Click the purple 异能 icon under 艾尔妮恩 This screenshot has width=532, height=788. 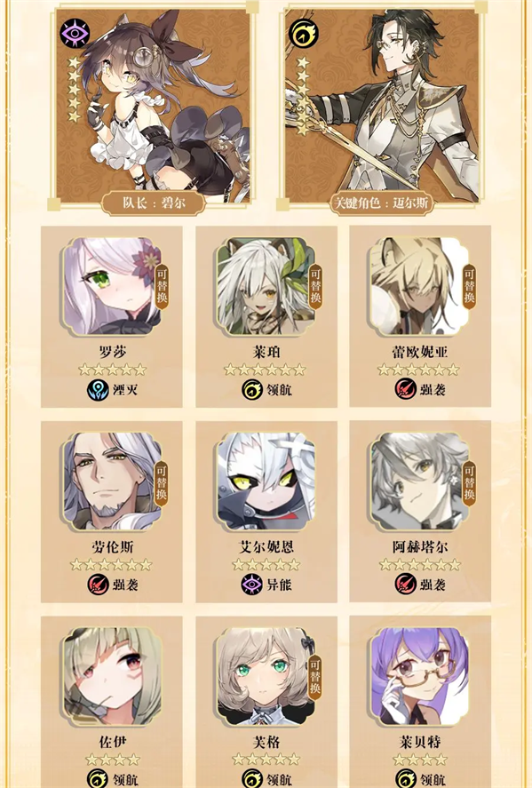[252, 585]
